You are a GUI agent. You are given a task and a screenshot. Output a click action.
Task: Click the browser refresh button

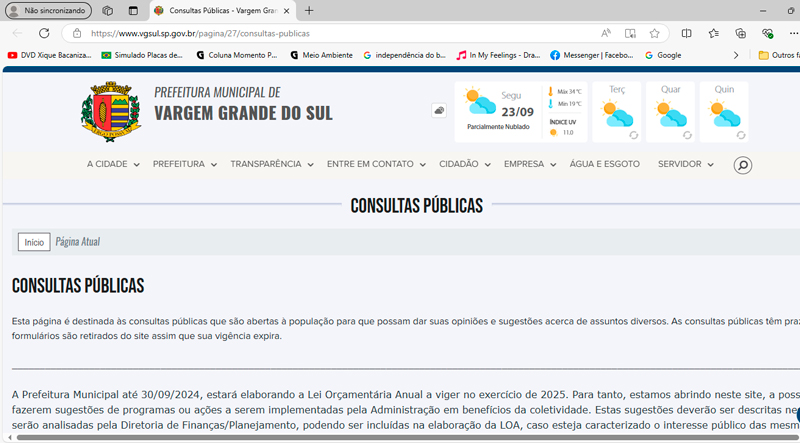coord(44,33)
